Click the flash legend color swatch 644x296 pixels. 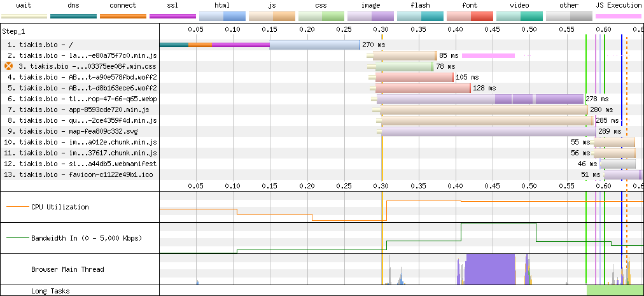(420, 17)
